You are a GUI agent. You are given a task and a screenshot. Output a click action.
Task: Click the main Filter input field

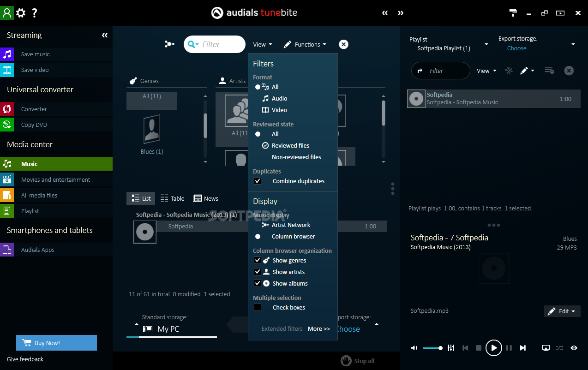215,44
